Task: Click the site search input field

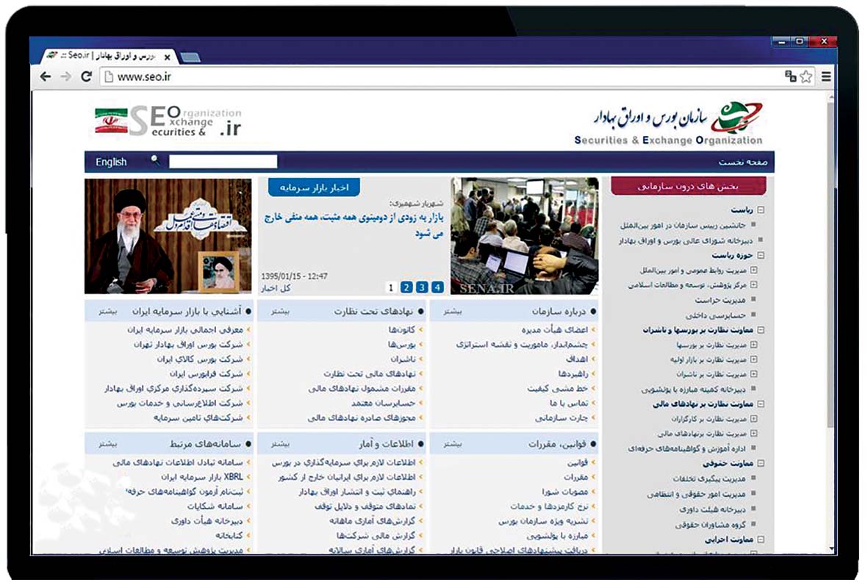Action: pyautogui.click(x=223, y=162)
